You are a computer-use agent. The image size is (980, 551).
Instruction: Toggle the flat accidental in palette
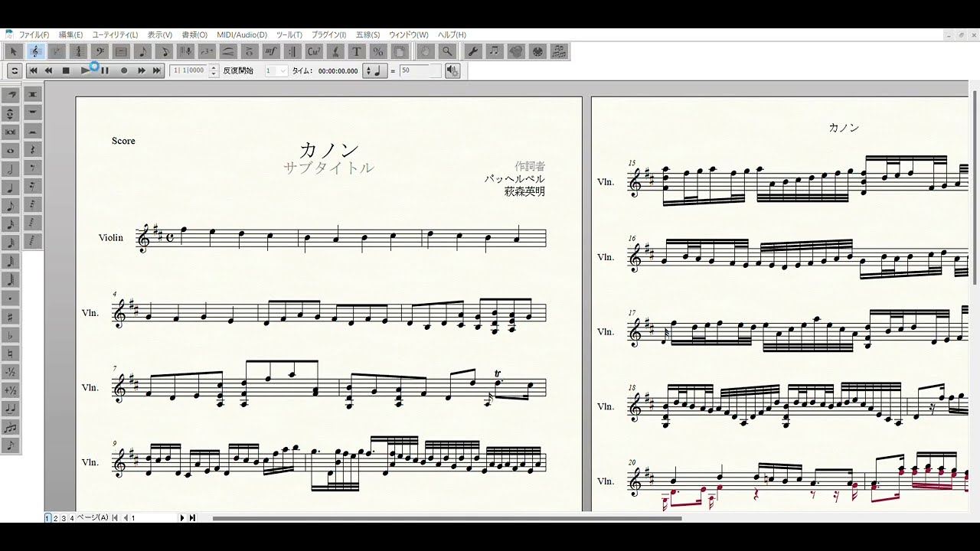point(11,334)
